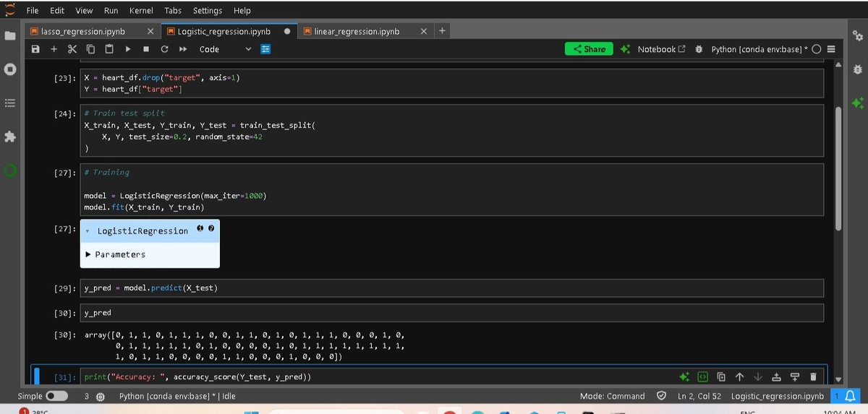Interrupt the kernel with the stop icon
Screen dimensions: 868x414
(x=146, y=49)
